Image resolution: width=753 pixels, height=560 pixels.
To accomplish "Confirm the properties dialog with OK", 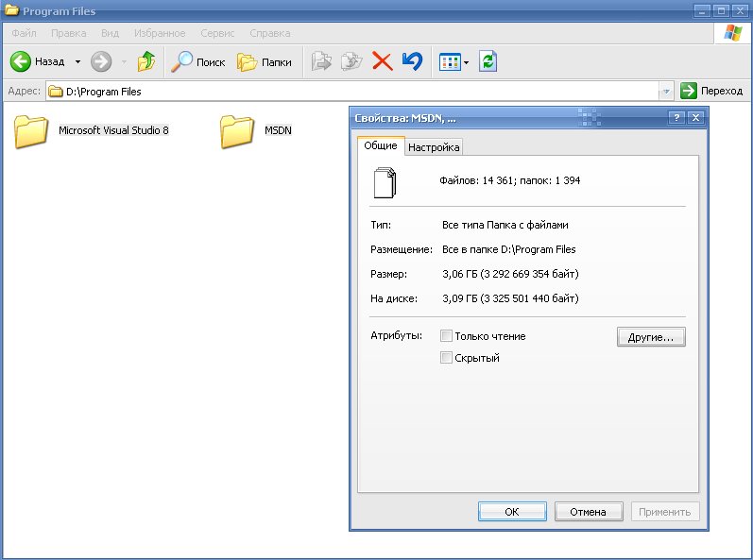I will pos(512,512).
